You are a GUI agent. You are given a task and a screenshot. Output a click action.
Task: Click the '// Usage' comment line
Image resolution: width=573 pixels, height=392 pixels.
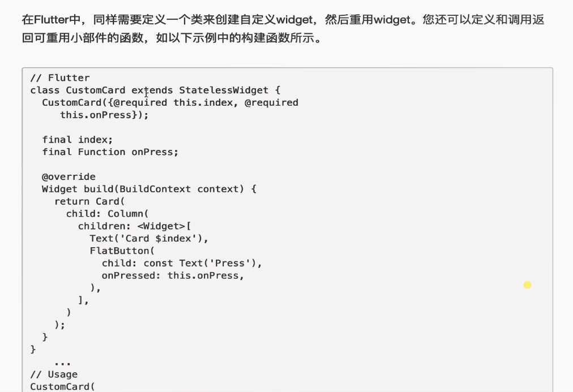pos(54,374)
